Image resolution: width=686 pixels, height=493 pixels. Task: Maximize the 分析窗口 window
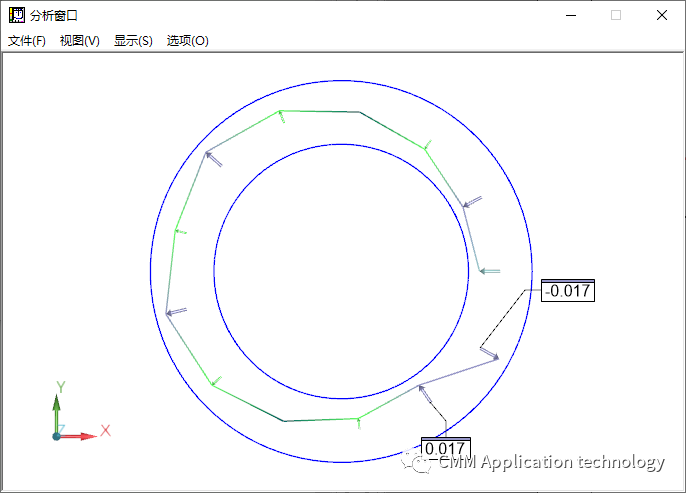tap(616, 15)
